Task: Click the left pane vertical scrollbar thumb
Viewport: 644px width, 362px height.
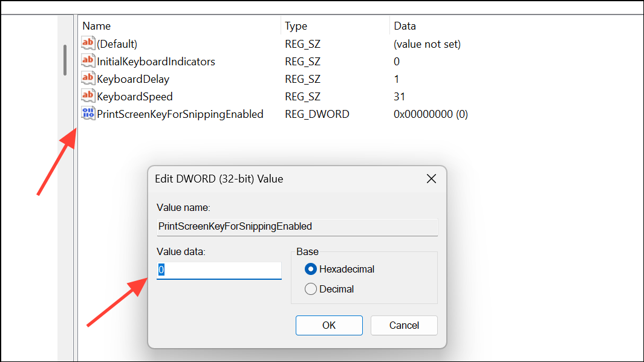Action: (x=65, y=60)
